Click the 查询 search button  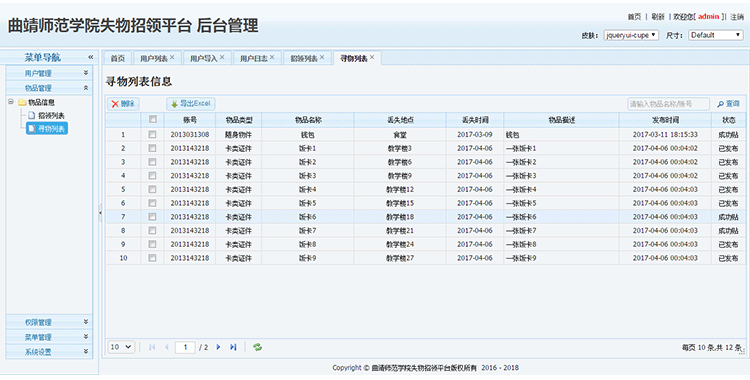coord(728,104)
